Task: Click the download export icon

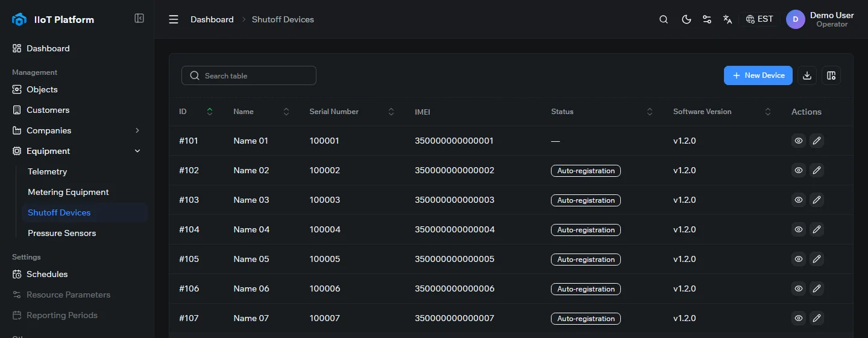Action: (807, 75)
